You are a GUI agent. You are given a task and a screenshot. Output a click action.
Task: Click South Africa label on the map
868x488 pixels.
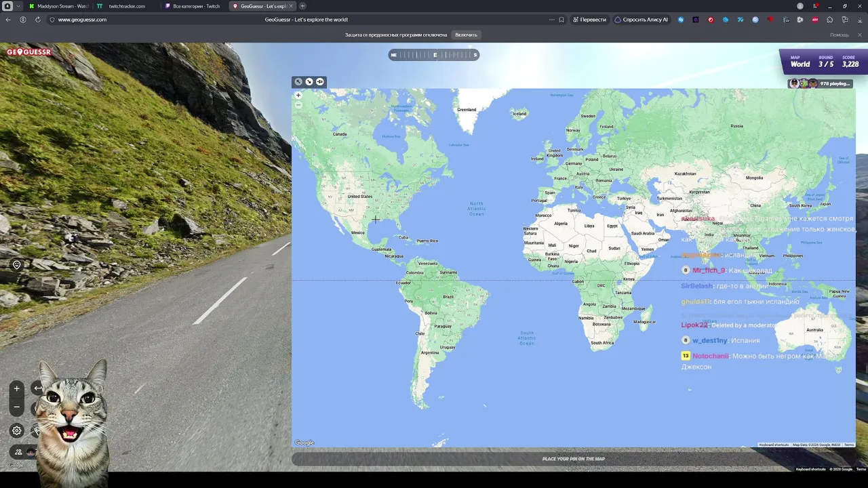[602, 342]
